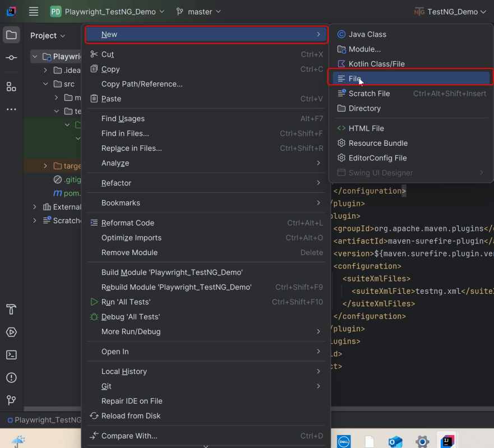Click Reformat Code in context menu

127,223
